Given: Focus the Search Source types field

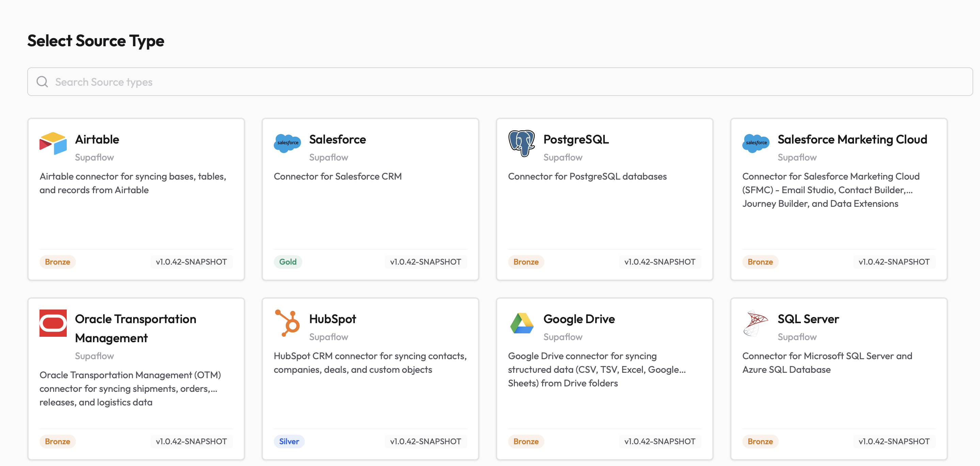Looking at the screenshot, I should [494, 82].
